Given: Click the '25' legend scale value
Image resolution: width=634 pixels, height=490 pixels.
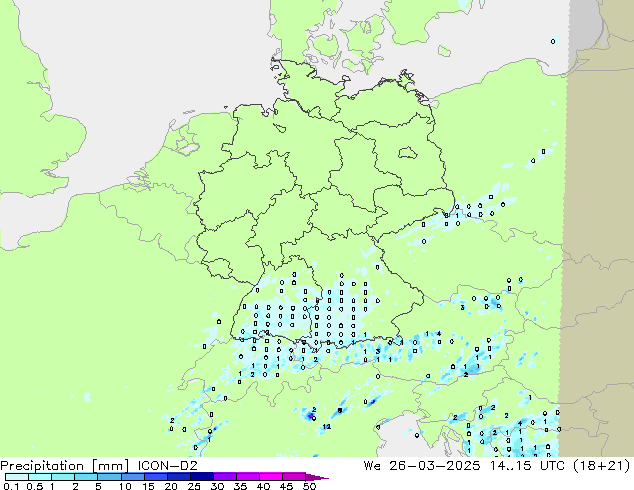Looking at the screenshot, I should click(x=194, y=486).
